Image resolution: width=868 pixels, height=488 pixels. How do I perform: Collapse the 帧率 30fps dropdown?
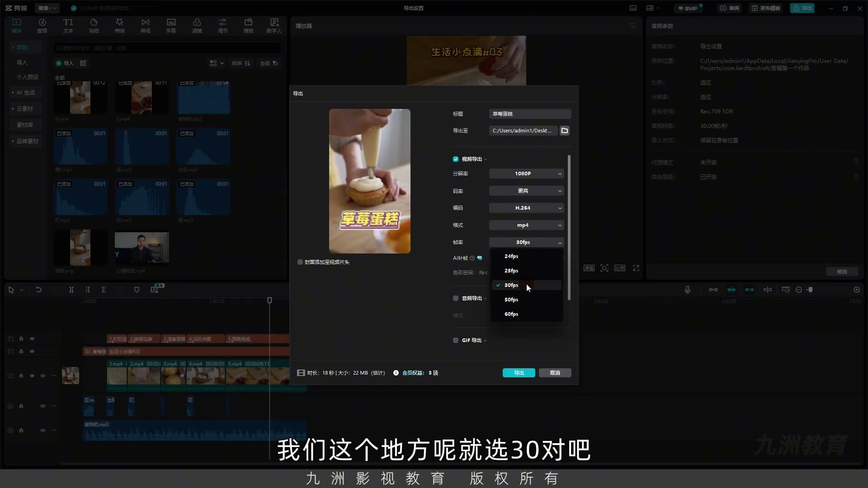pyautogui.click(x=526, y=242)
